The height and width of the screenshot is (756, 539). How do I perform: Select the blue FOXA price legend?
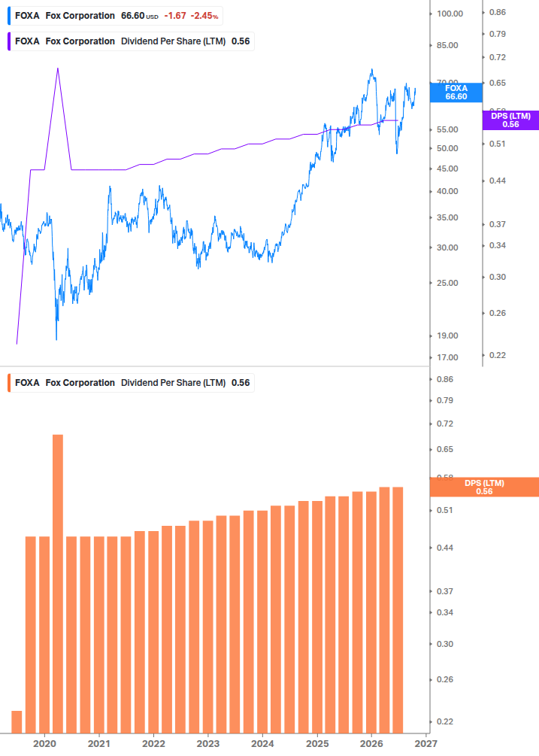[115, 16]
